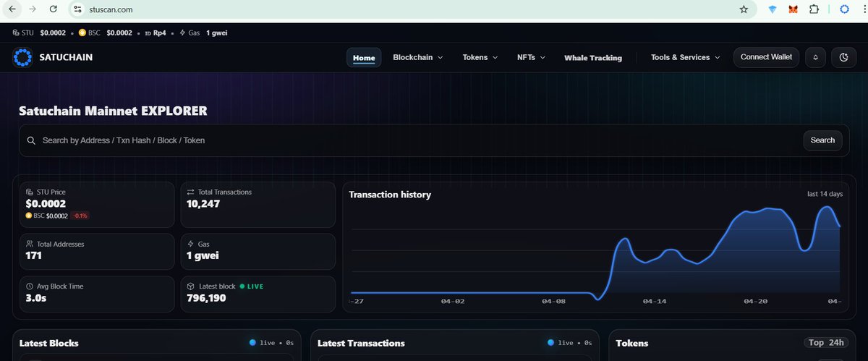Click the $0.0002 STU price value in card
This screenshot has width=868, height=361.
[46, 204]
